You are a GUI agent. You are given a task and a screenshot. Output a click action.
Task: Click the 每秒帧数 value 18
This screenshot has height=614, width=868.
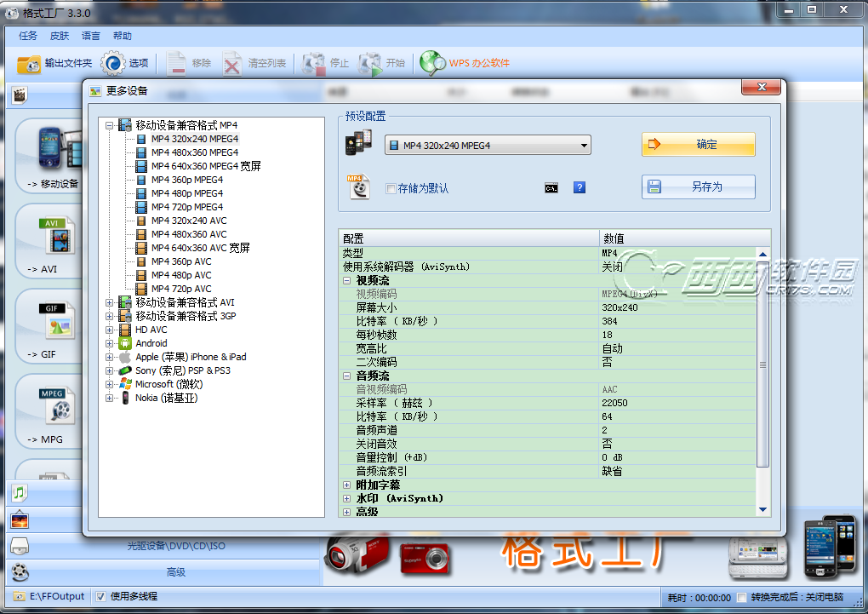point(607,335)
